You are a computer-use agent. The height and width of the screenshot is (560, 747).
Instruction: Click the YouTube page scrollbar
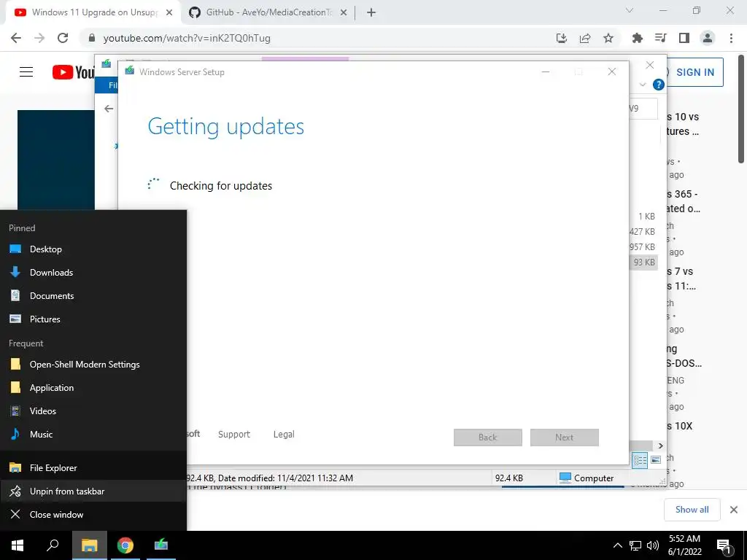click(x=741, y=109)
